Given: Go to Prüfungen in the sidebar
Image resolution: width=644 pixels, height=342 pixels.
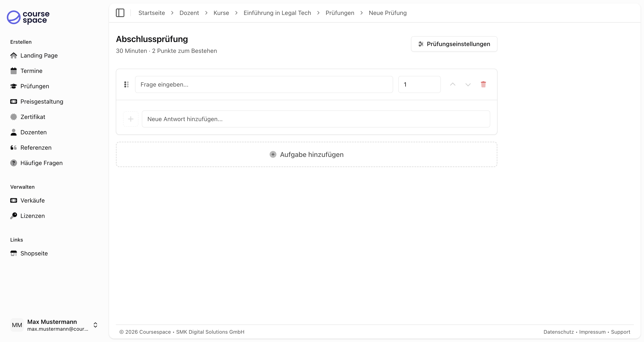Looking at the screenshot, I should (34, 86).
